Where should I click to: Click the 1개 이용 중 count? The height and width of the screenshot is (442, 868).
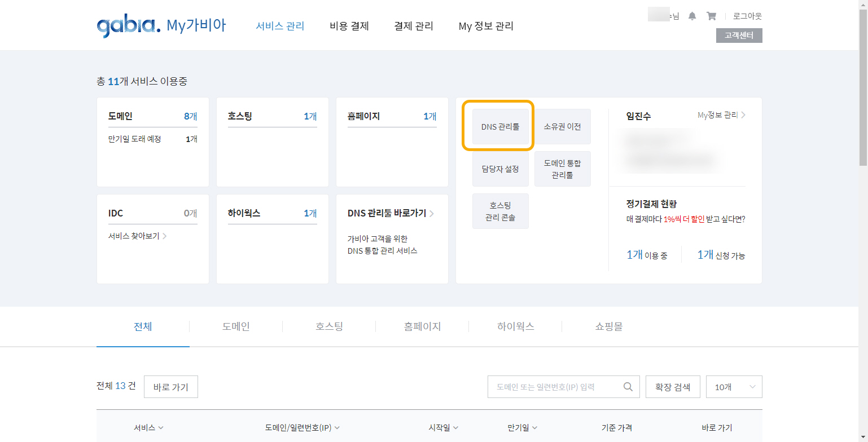[647, 255]
